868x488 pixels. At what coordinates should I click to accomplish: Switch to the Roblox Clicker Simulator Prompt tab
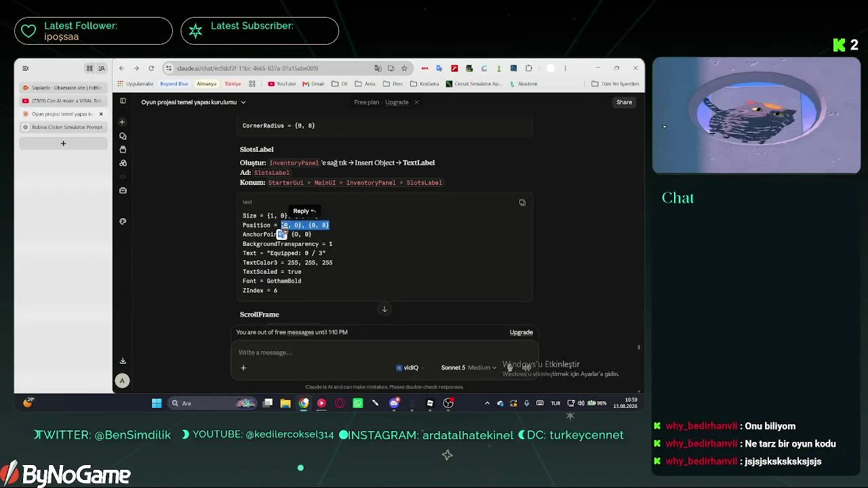(x=62, y=127)
